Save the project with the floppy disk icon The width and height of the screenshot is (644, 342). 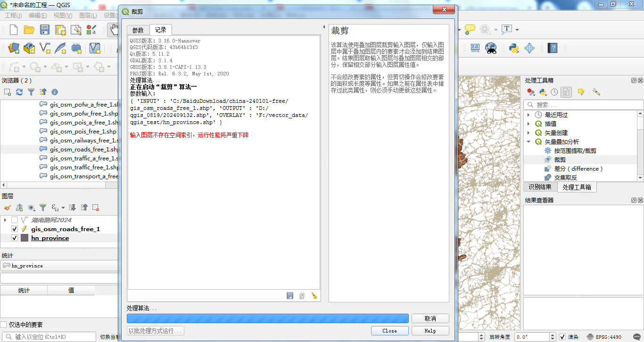coord(45,30)
